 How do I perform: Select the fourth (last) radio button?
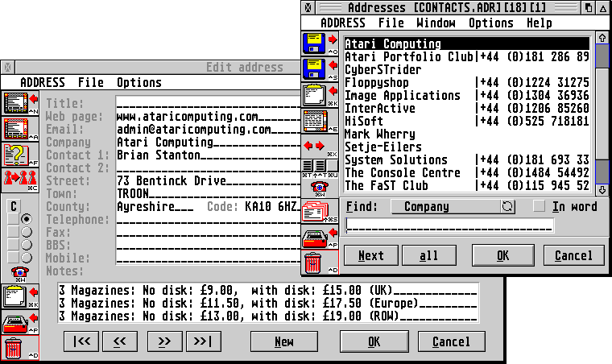pos(27,258)
